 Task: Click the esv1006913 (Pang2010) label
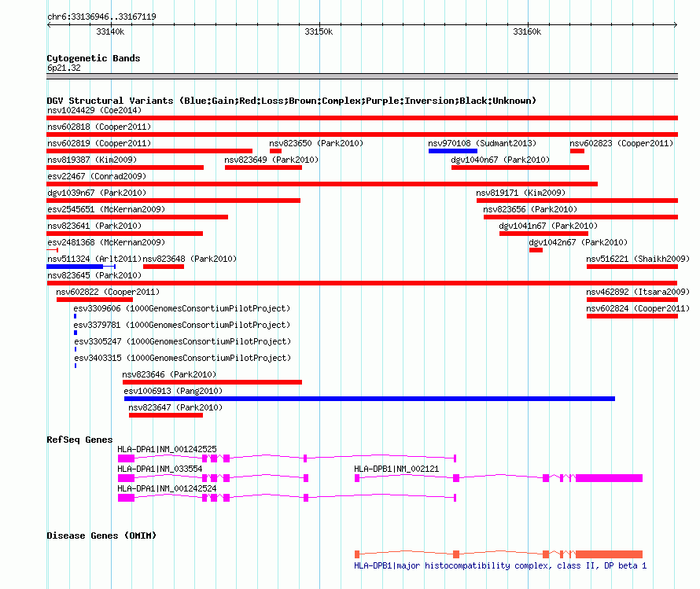[x=173, y=391]
